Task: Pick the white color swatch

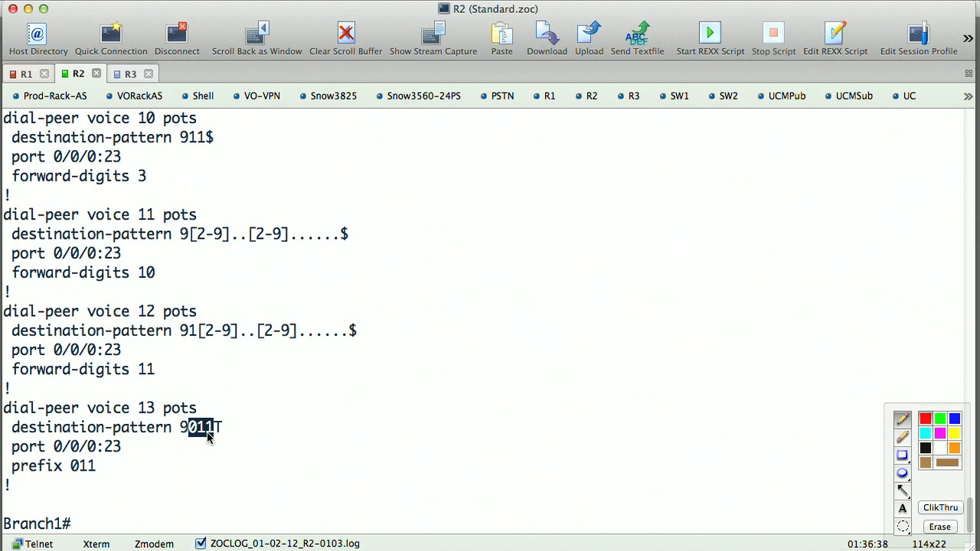Action: (x=939, y=448)
